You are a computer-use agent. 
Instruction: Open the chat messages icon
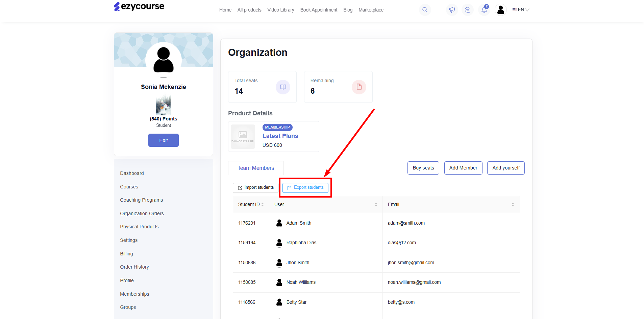468,10
